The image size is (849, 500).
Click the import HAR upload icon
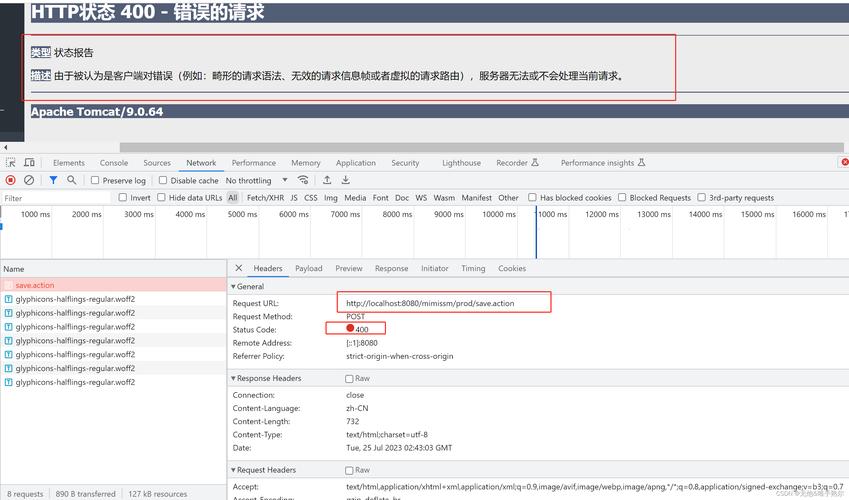pos(327,180)
